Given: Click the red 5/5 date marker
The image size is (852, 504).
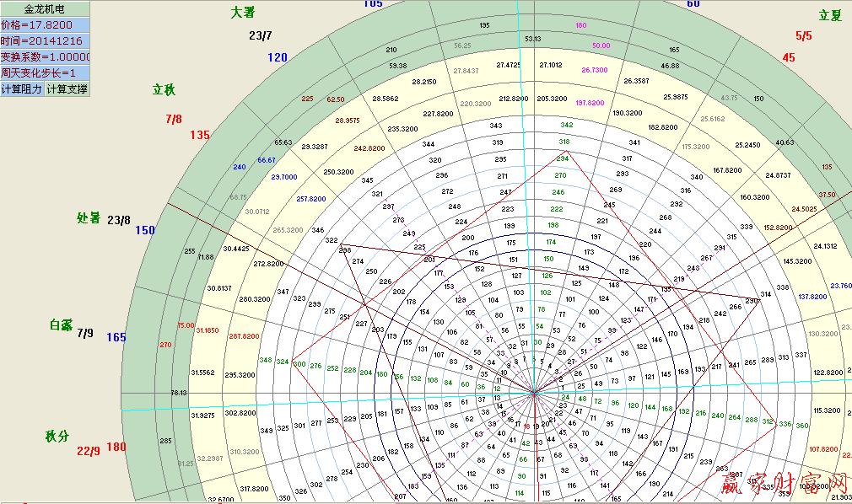Looking at the screenshot, I should tap(803, 35).
